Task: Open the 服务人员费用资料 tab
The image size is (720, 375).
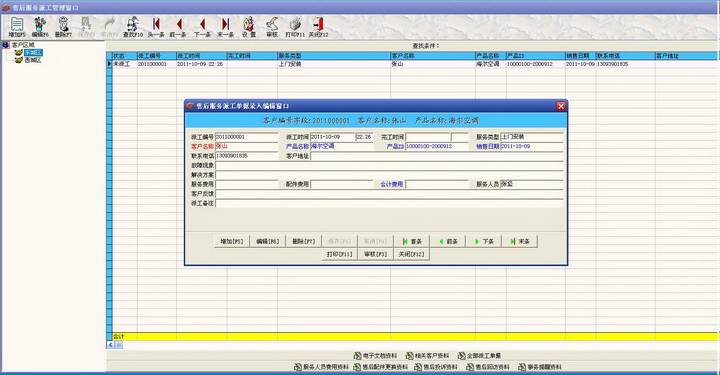Action: 321,367
